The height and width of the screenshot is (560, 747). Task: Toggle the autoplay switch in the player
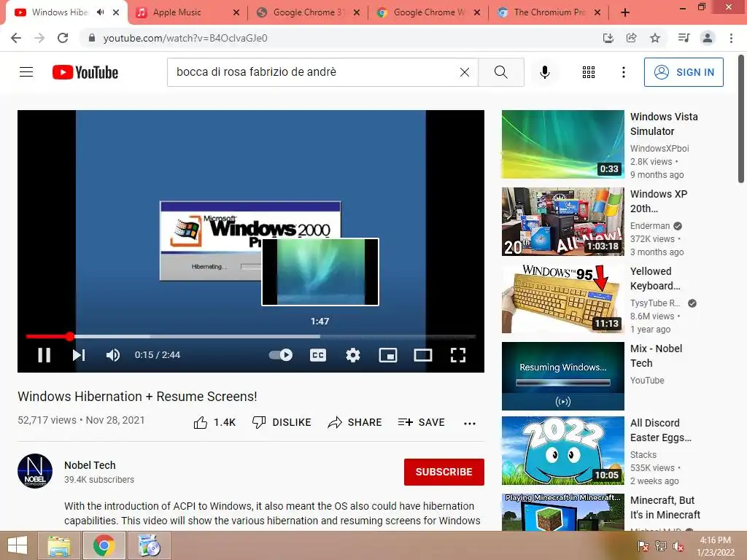[x=281, y=355]
